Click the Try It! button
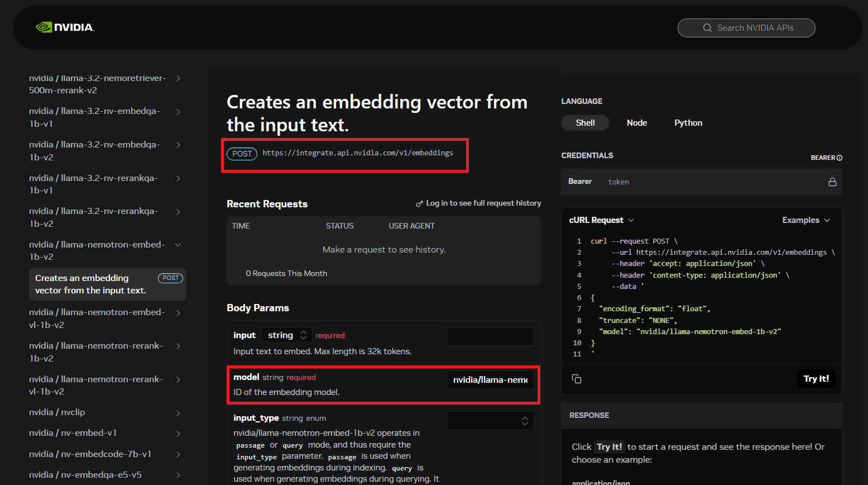Screen dimensions: 868x485 pyautogui.click(x=816, y=379)
